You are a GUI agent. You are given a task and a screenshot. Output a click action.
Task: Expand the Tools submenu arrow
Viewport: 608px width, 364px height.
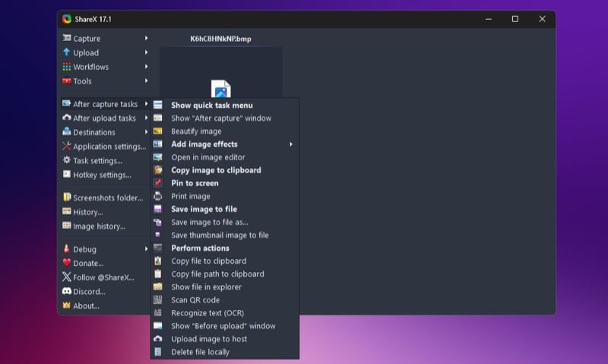[146, 81]
